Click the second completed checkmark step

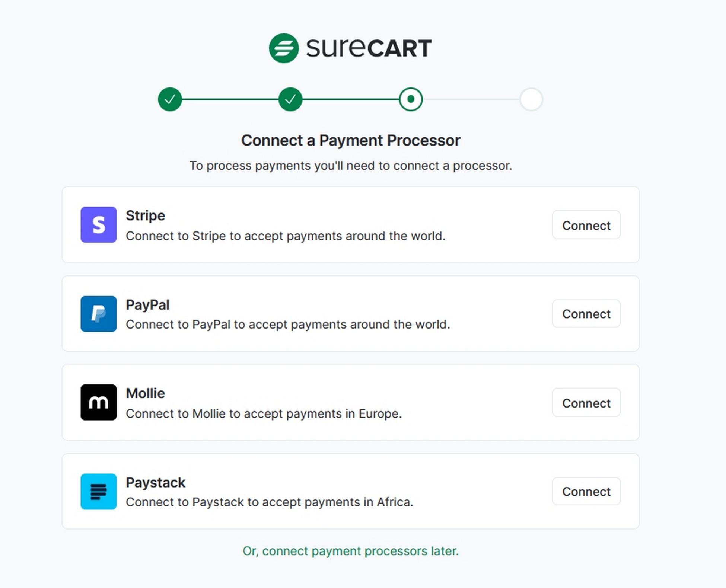point(290,99)
